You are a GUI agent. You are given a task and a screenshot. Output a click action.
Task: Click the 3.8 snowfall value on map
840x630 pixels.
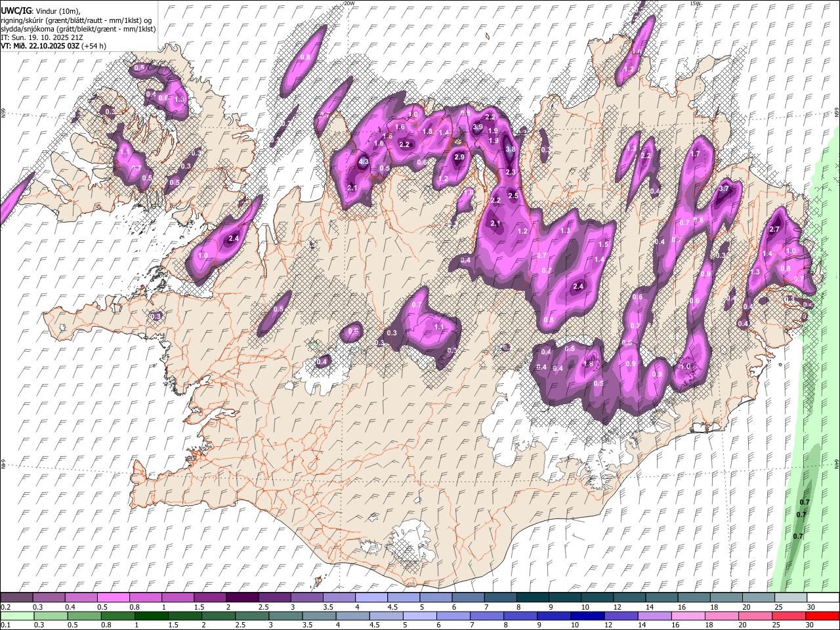[x=511, y=149]
